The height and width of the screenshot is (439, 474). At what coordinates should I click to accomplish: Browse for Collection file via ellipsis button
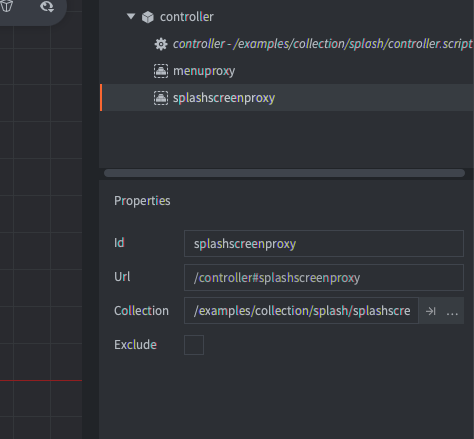coord(452,312)
